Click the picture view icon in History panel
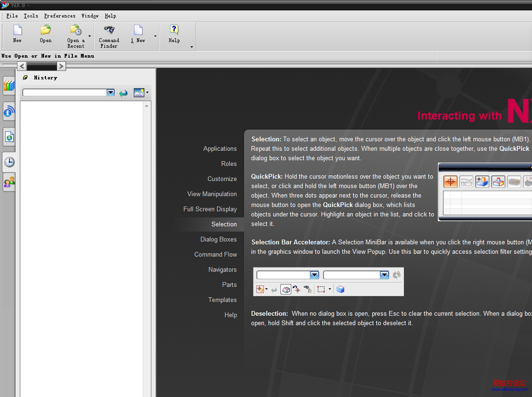The image size is (532, 397). tap(139, 93)
